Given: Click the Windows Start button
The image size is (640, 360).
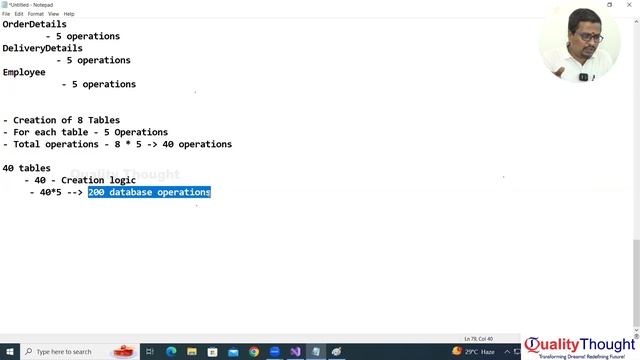Looking at the screenshot, I should [x=10, y=351].
